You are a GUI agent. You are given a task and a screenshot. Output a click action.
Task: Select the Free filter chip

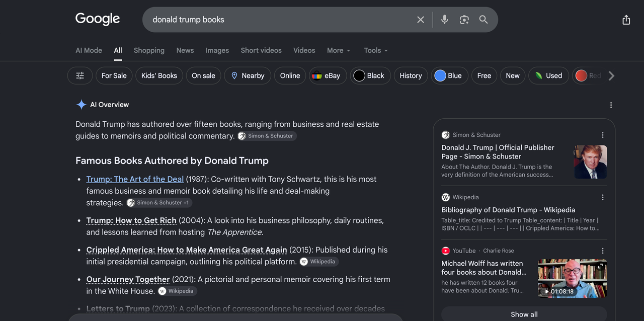point(484,75)
